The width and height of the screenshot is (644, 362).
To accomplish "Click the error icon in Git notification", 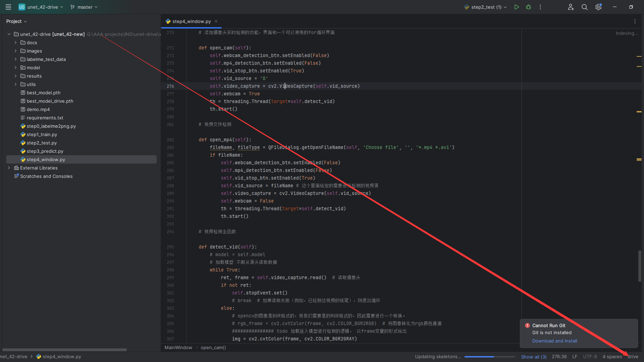I will coord(527,325).
